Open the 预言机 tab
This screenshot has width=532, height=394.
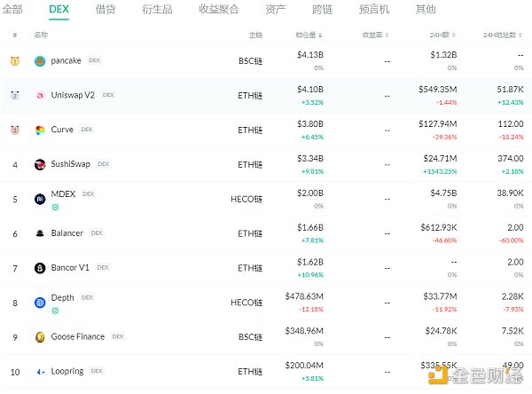point(375,10)
